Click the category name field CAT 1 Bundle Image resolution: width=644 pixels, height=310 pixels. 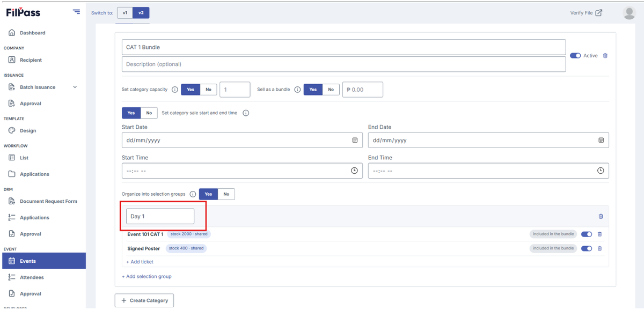click(x=343, y=47)
